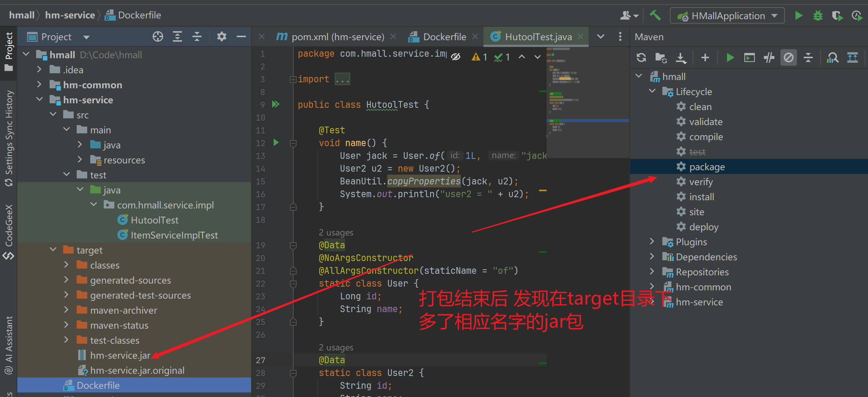Download Maven sources and documentation
The height and width of the screenshot is (397, 868).
(x=681, y=57)
